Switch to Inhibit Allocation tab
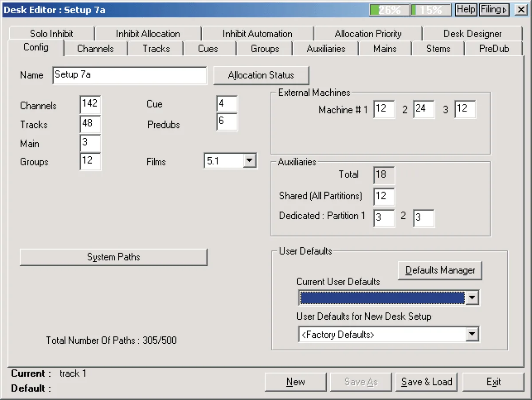Viewport: 532px width, 400px height. tap(148, 34)
